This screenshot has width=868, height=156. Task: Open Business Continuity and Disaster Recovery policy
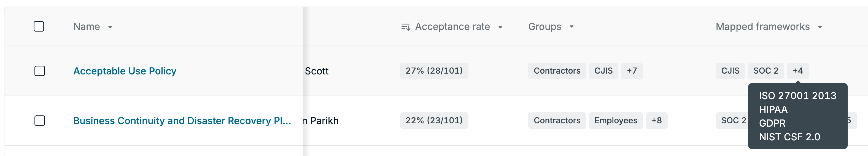pos(182,121)
